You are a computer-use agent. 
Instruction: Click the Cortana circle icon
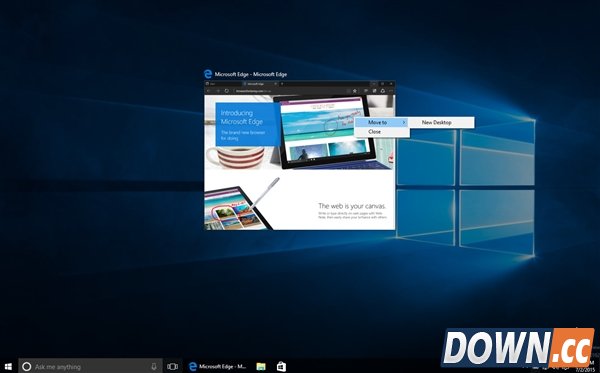pyautogui.click(x=26, y=366)
